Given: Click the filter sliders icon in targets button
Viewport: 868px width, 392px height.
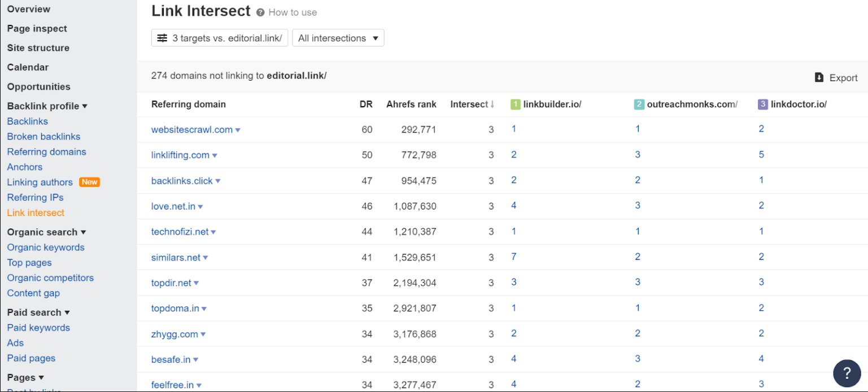Looking at the screenshot, I should 162,38.
